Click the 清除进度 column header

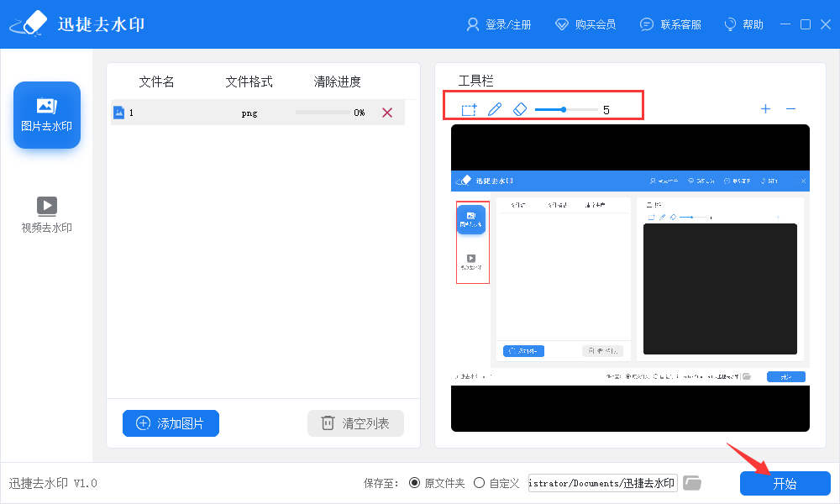click(x=338, y=81)
